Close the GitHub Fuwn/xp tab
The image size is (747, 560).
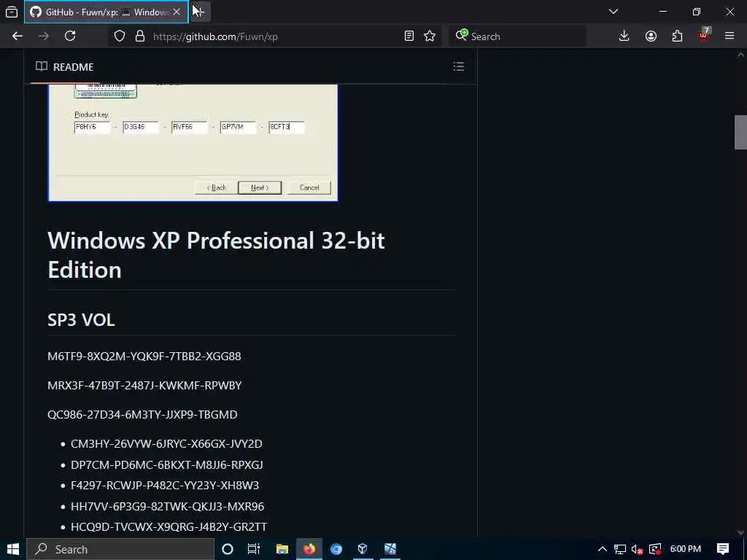(x=177, y=12)
